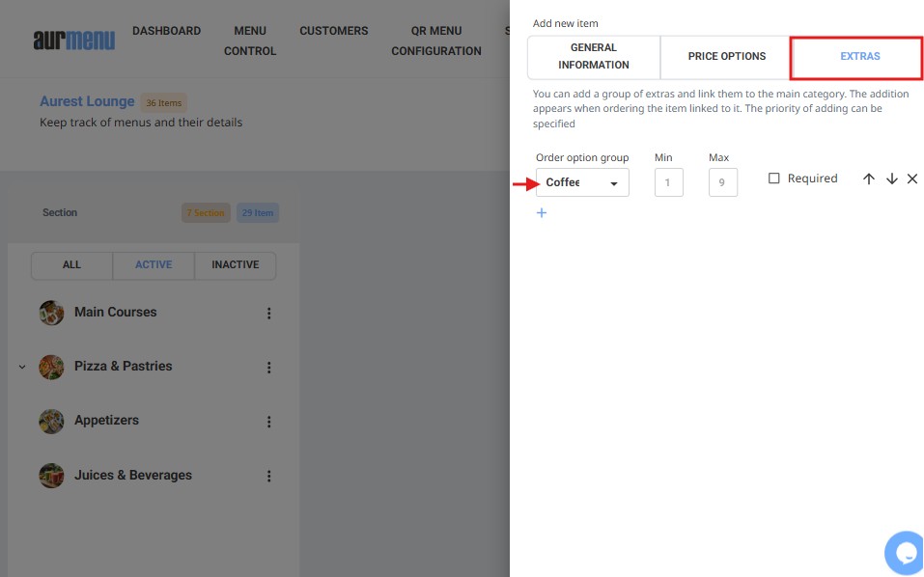Screen dimensions: 924x577
Task: Switch to the Price Options tab
Action: [726, 57]
